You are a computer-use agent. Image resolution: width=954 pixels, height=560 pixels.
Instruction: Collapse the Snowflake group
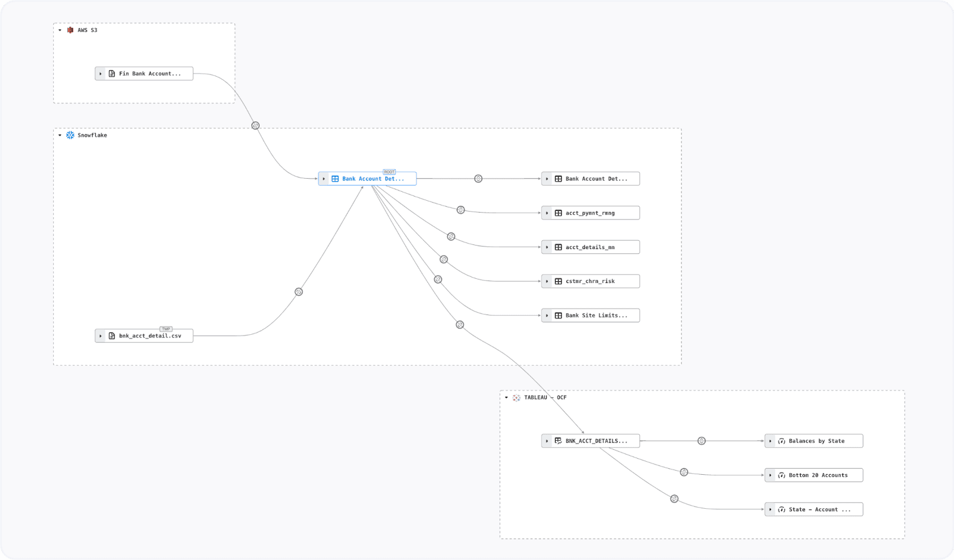pos(60,135)
